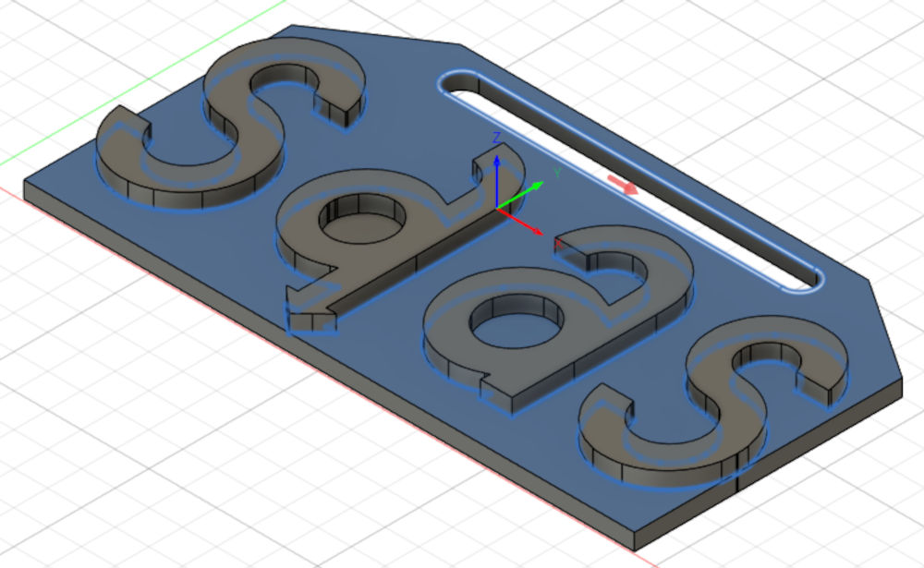The width and height of the screenshot is (924, 568).
Task: Click the red X axis arrow
Action: click(x=519, y=222)
